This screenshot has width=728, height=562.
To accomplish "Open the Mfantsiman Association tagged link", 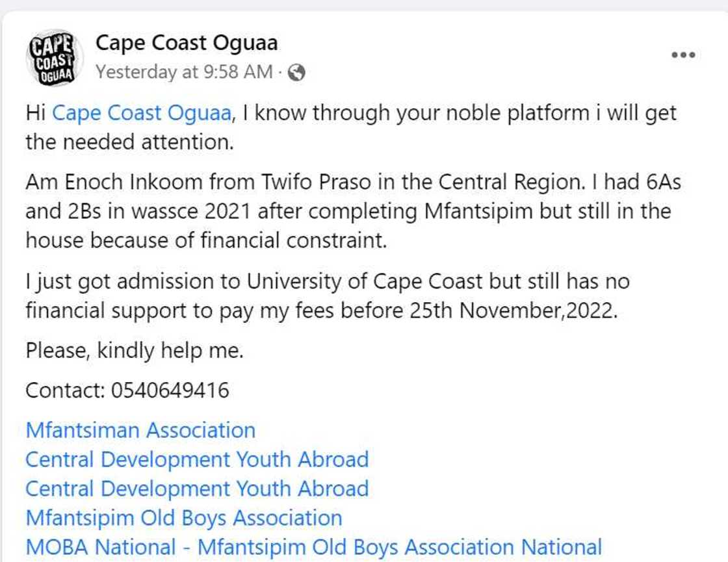I will 140,430.
